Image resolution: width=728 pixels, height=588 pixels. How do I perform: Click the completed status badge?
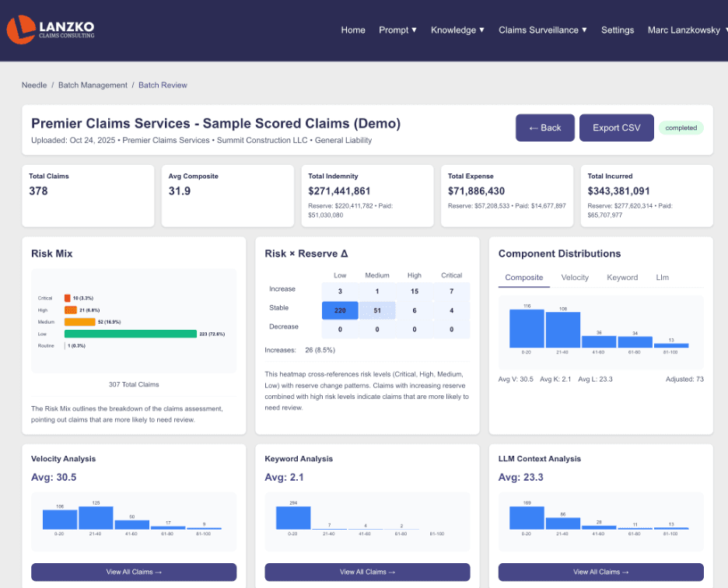tap(681, 127)
